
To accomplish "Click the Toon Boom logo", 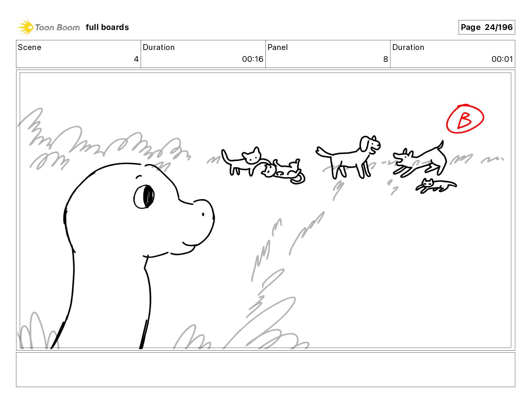I will pos(48,27).
